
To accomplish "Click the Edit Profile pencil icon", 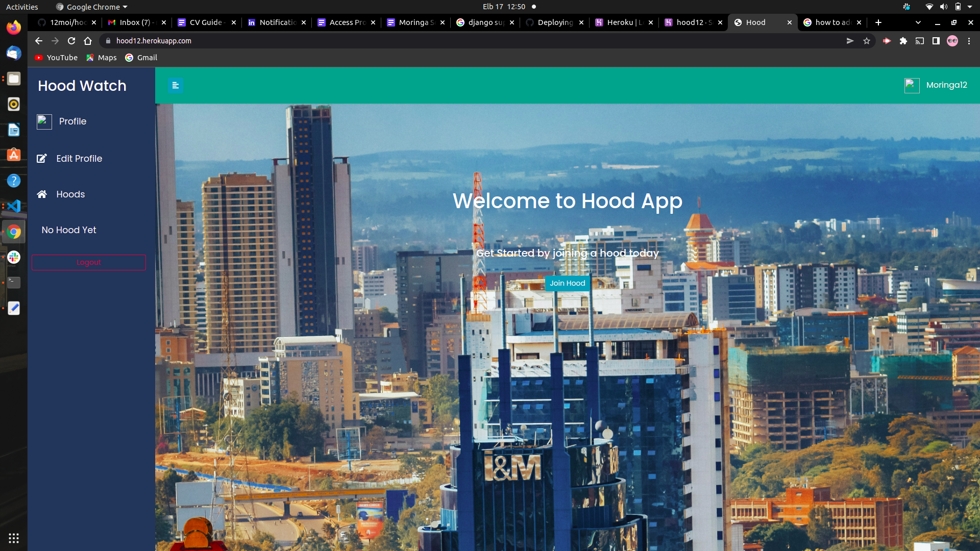I will (42, 159).
